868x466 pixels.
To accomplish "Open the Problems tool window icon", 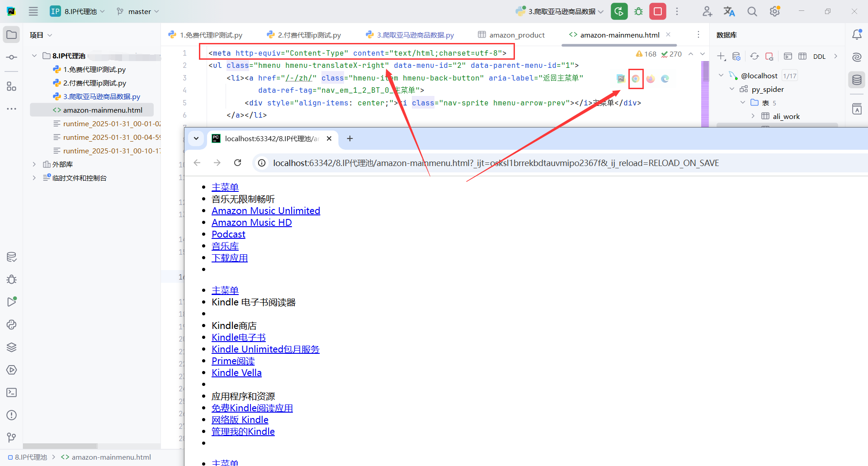I will [11, 415].
